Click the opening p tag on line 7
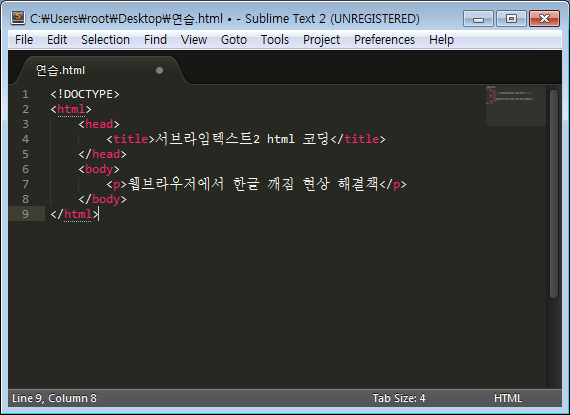The width and height of the screenshot is (570, 415). click(116, 185)
